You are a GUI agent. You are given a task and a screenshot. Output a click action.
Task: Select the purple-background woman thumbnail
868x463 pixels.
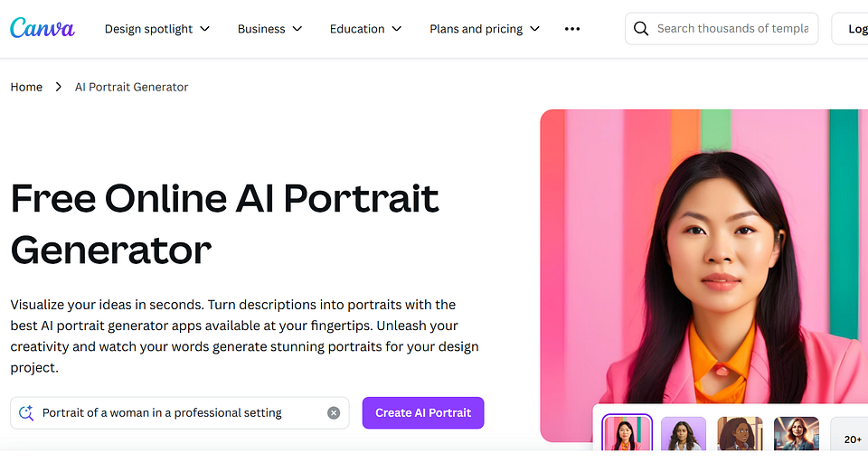[684, 434]
